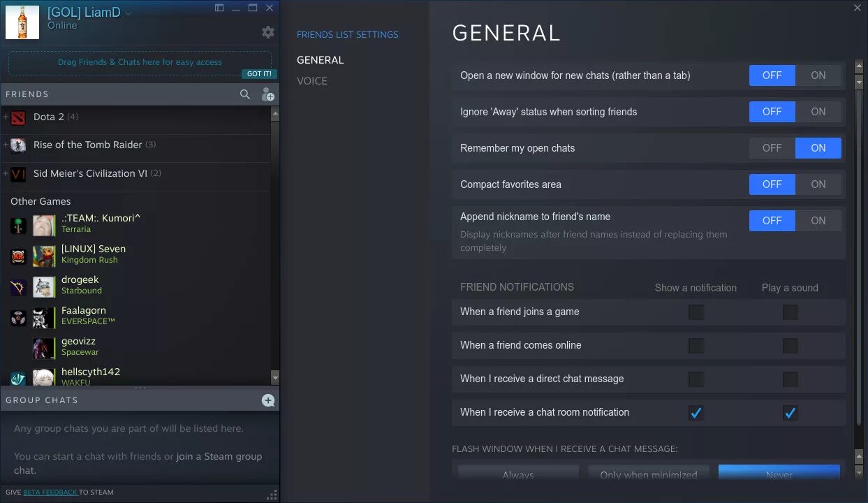This screenshot has height=503, width=868.
Task: Switch Compact favorites area ON
Action: 818,184
